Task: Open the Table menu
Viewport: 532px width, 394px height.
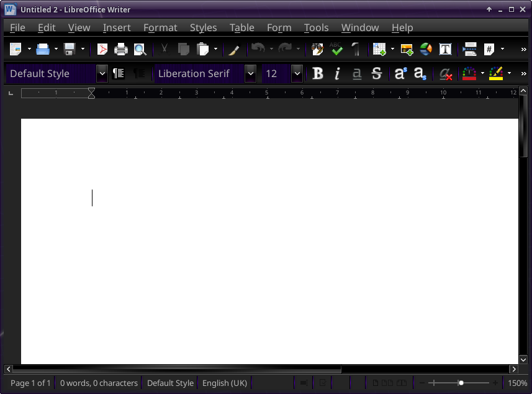Action: (241, 27)
